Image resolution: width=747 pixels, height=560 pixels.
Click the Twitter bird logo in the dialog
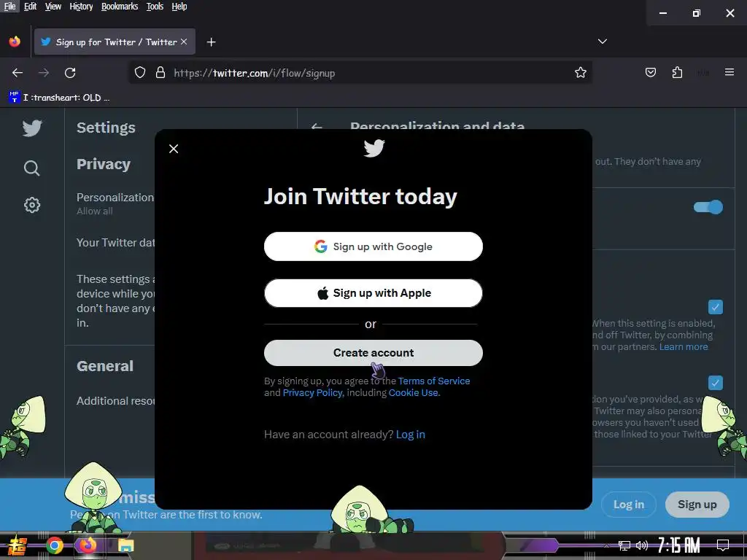(374, 148)
